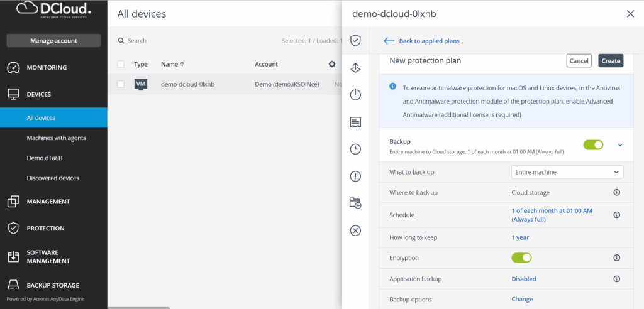Image resolution: width=644 pixels, height=309 pixels.
Task: Disable the Backup module toggle
Action: coord(592,145)
